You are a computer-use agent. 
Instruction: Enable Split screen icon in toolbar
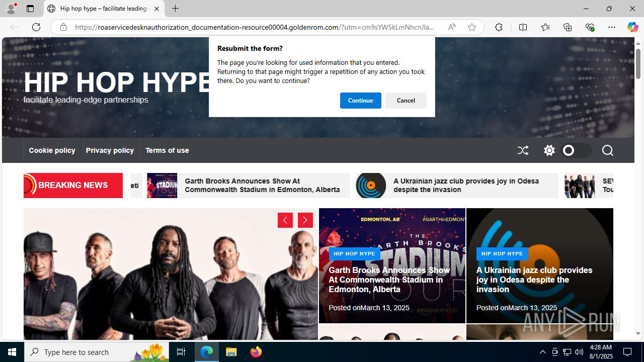[523, 27]
